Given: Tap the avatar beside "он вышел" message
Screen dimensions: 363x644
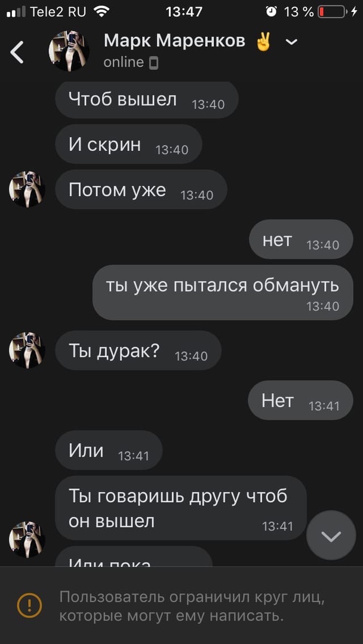Looking at the screenshot, I should click(x=27, y=540).
